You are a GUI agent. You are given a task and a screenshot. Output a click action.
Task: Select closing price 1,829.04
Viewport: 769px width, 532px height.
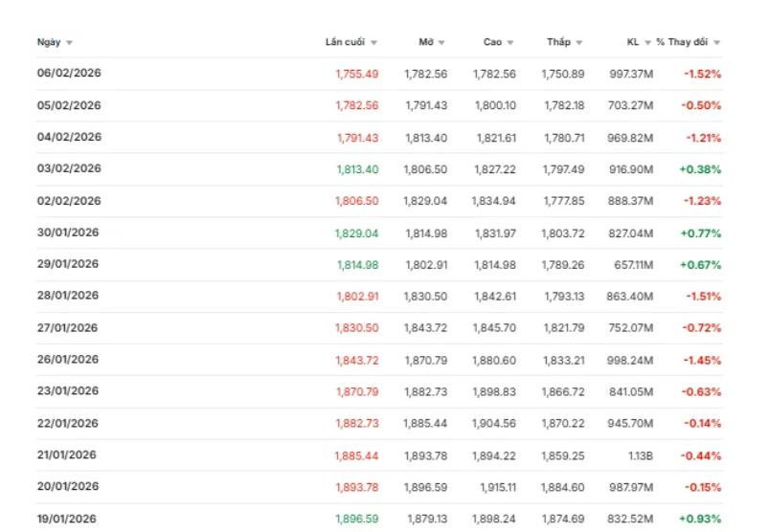point(357,233)
